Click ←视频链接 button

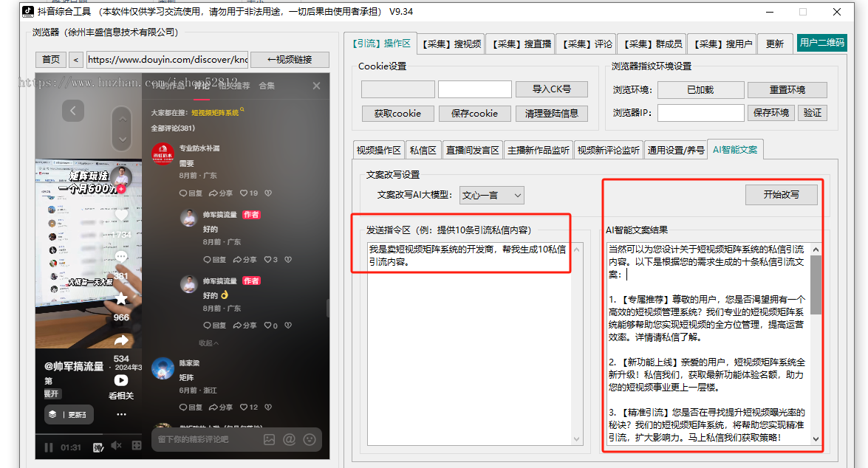[290, 59]
